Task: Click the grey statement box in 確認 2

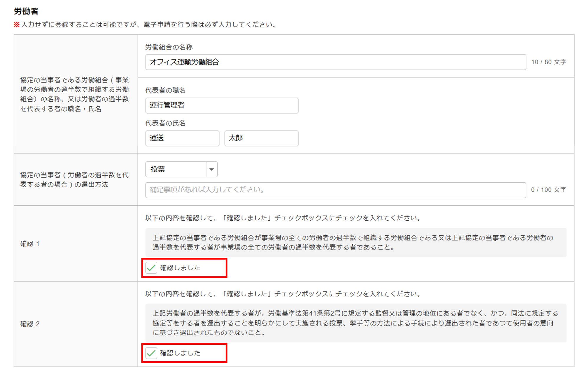Action: coord(355,323)
